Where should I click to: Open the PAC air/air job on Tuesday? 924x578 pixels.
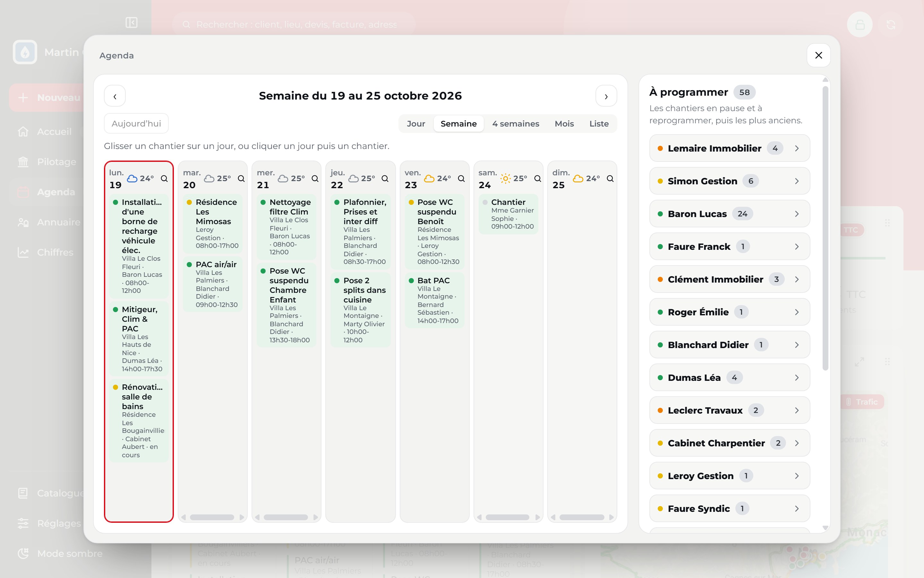(x=213, y=284)
